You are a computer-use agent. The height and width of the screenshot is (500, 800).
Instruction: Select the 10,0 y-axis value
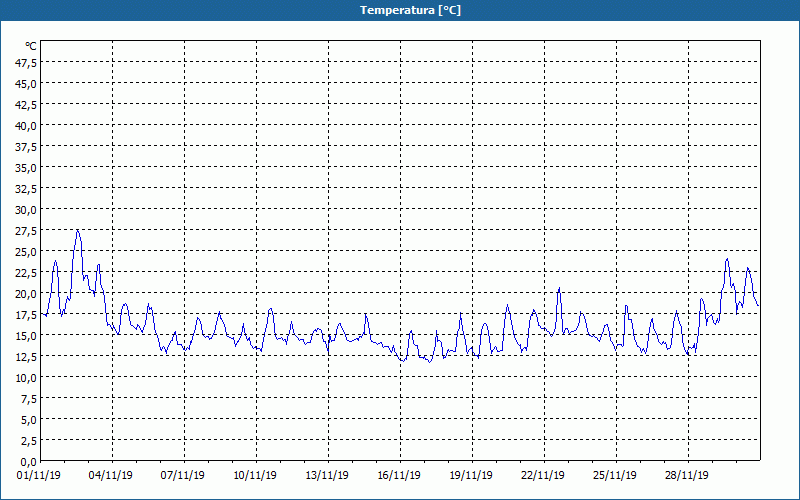click(x=27, y=378)
